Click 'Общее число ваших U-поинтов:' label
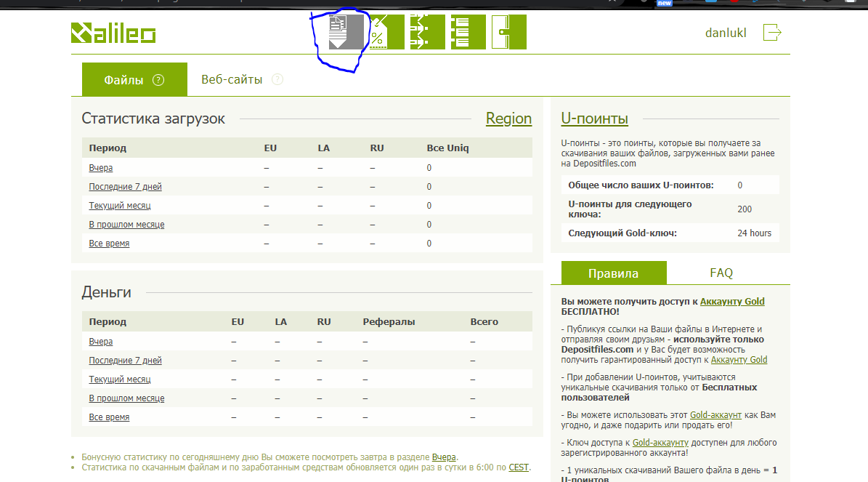This screenshot has height=482, width=868. (x=641, y=185)
